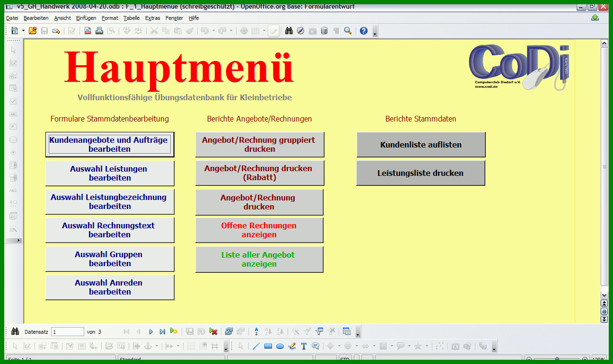The image size is (613, 364).
Task: Click the Save floppy disk icon in top toolbar
Action: point(44,31)
